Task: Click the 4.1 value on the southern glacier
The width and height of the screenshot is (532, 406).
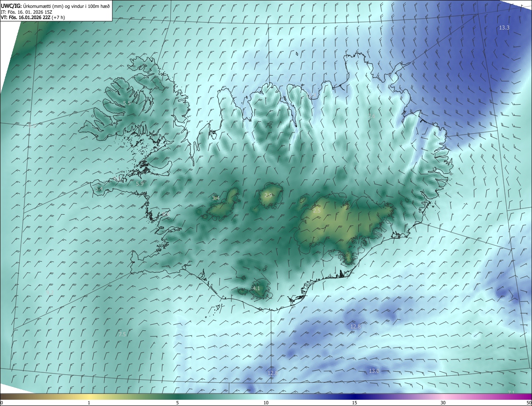Action: [x=256, y=288]
